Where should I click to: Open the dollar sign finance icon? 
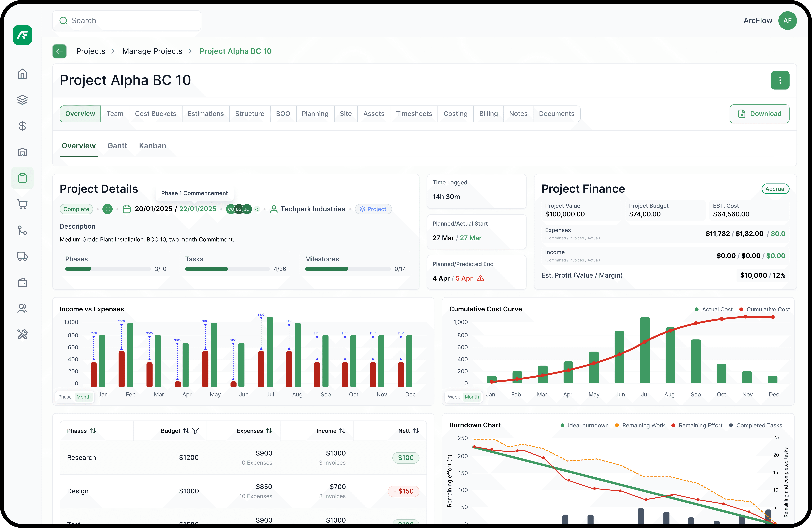23,126
